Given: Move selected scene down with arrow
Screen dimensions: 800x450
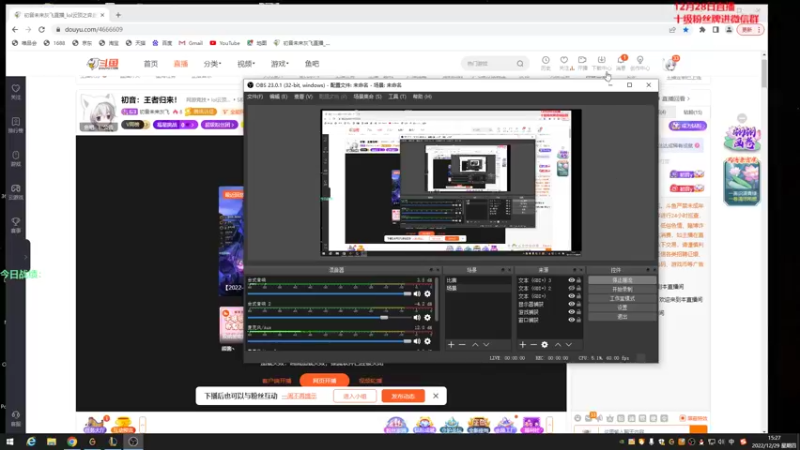Looking at the screenshot, I should coord(486,345).
